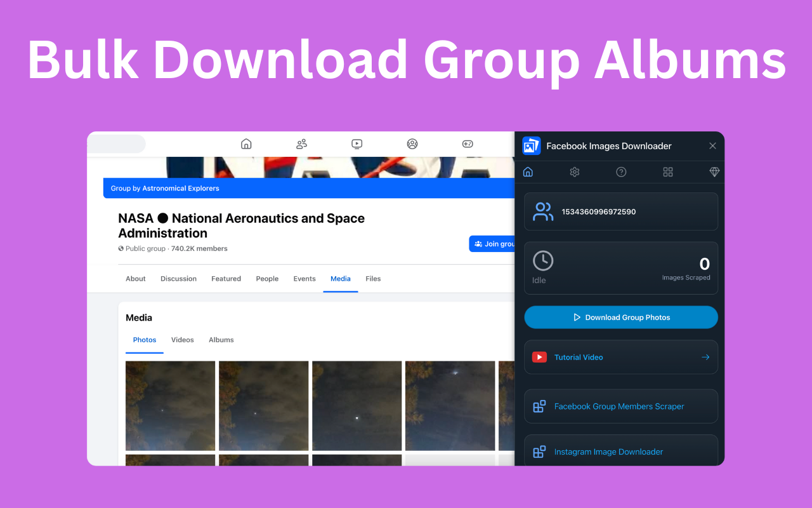Open the third photo with bright star
The image size is (812, 508).
[x=357, y=406]
